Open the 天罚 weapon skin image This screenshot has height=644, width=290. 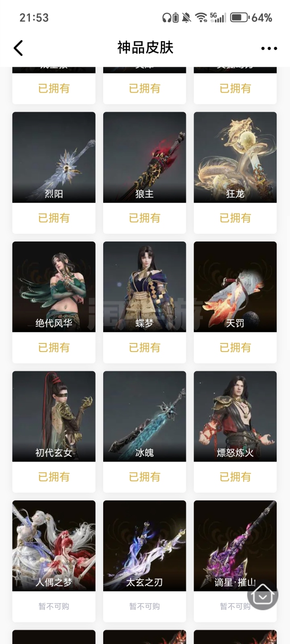click(235, 287)
